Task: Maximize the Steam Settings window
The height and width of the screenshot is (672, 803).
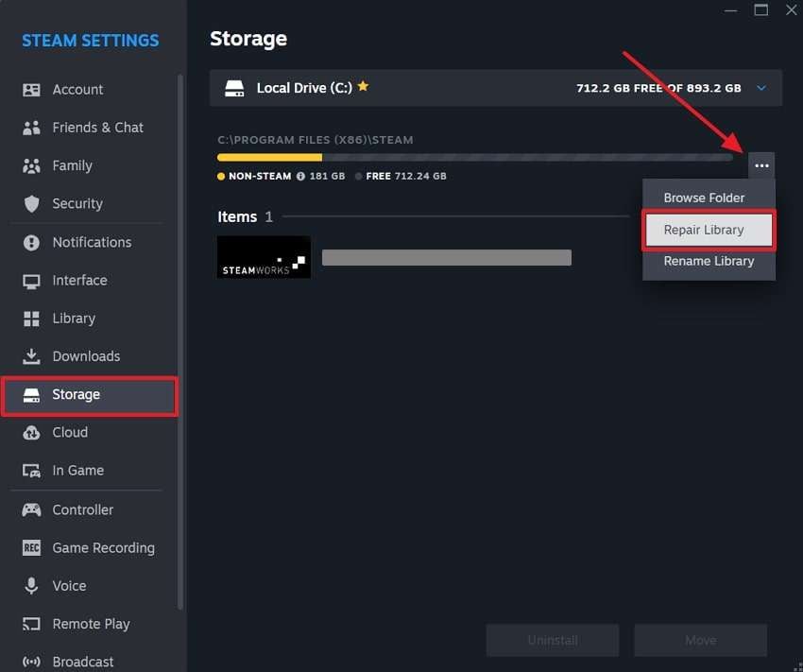Action: (761, 9)
